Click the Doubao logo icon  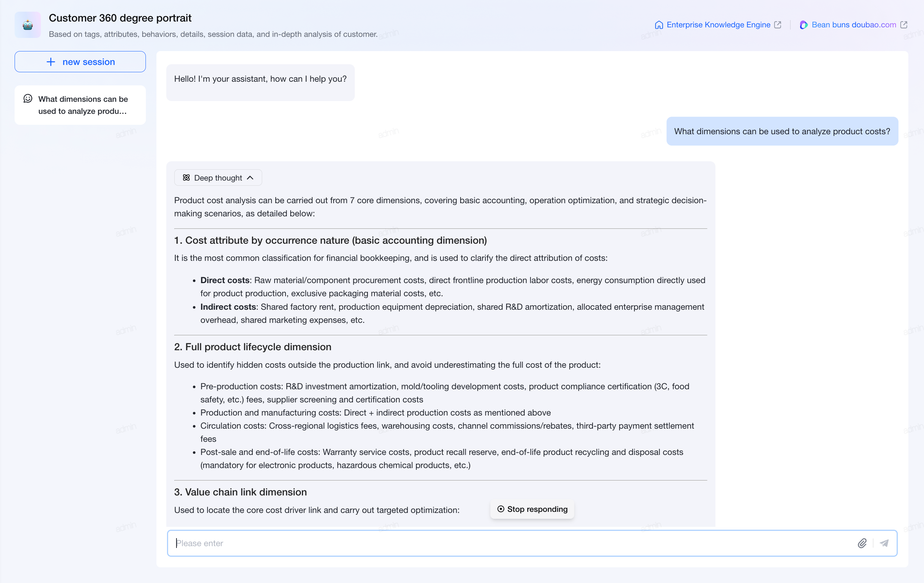pyautogui.click(x=804, y=25)
